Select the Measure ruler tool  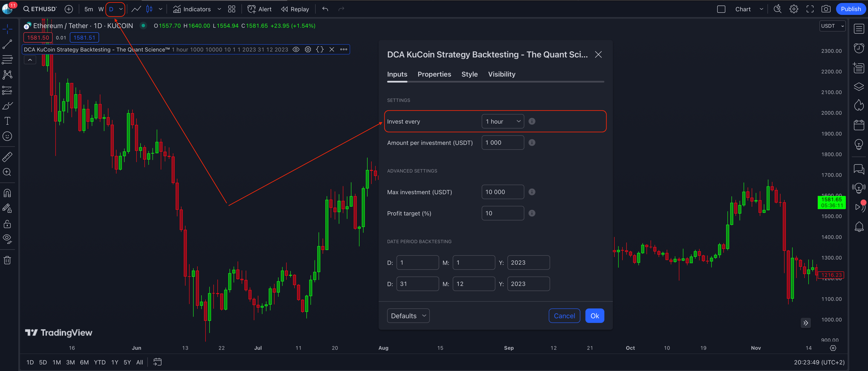[7, 157]
